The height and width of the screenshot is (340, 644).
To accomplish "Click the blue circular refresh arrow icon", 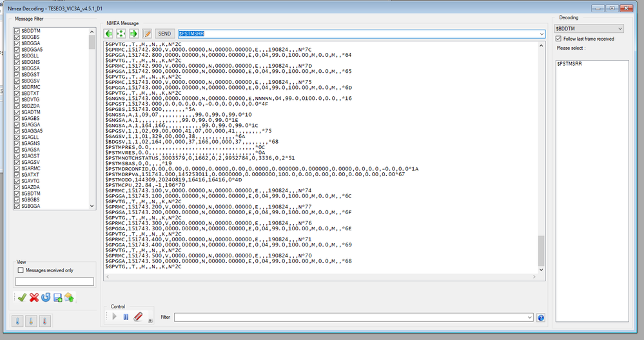I will click(46, 297).
